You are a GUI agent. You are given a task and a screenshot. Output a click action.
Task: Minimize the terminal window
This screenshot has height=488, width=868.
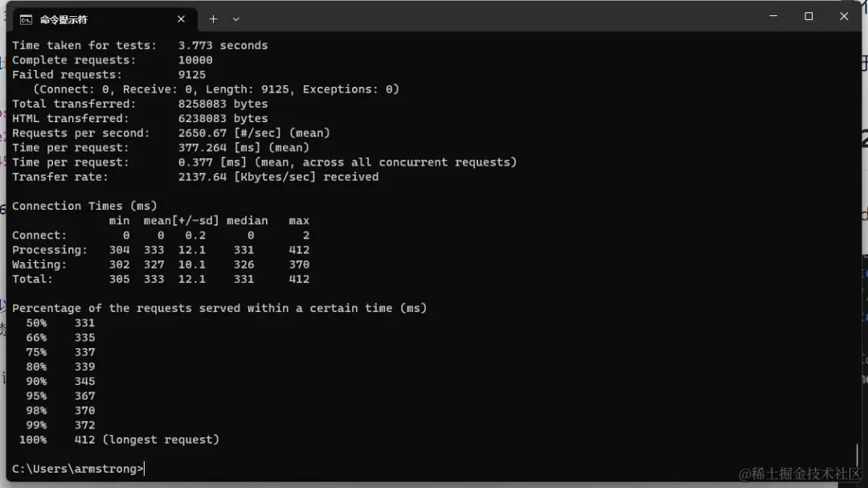(773, 16)
